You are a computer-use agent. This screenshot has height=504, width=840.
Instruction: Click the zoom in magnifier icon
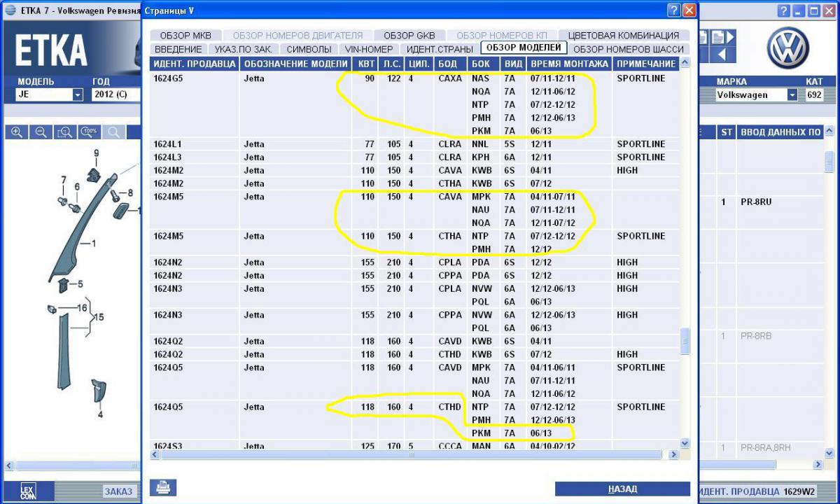point(17,132)
